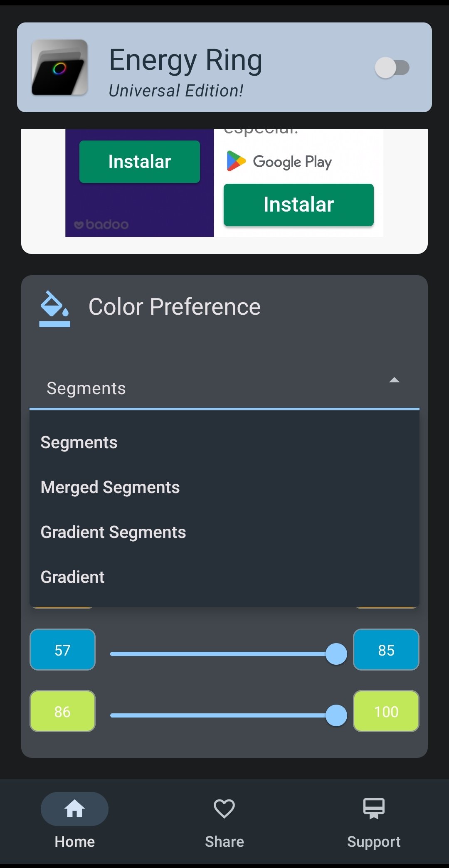Choose Merged Segments option
This screenshot has height=868, width=449.
pos(224,487)
